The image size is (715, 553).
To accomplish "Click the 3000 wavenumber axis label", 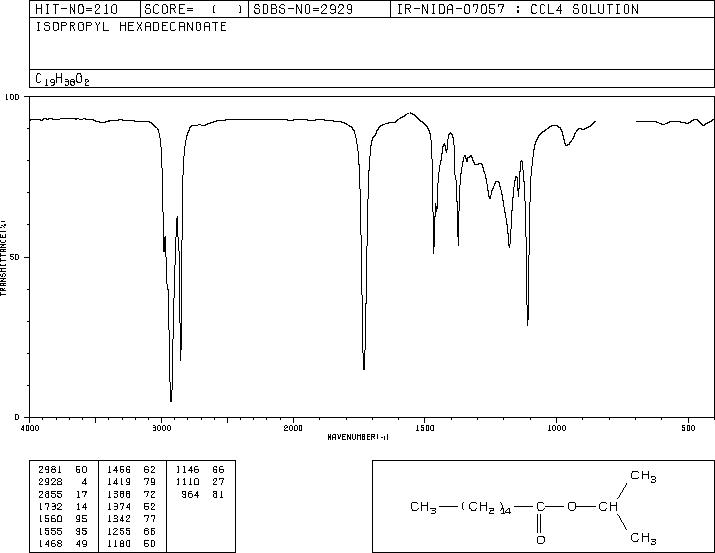I will pyautogui.click(x=161, y=428).
